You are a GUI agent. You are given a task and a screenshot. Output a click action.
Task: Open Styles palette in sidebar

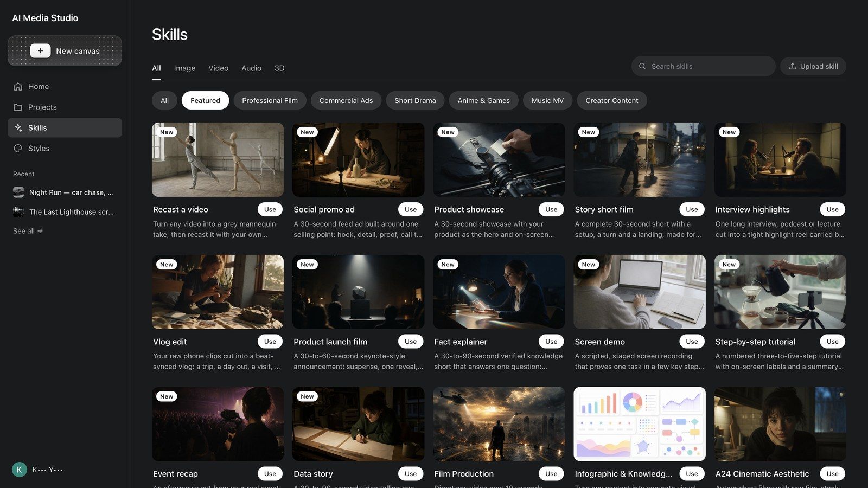[65, 149]
